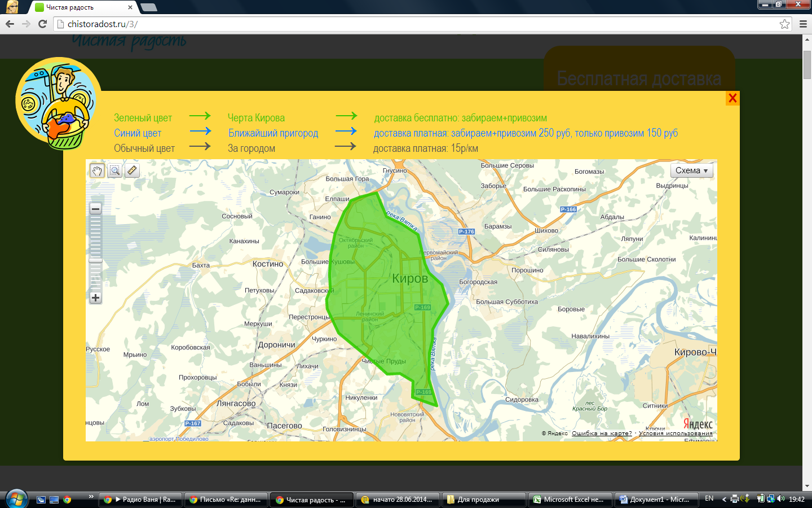This screenshot has width=812, height=508.
Task: Click the За городом legend text
Action: 251,148
